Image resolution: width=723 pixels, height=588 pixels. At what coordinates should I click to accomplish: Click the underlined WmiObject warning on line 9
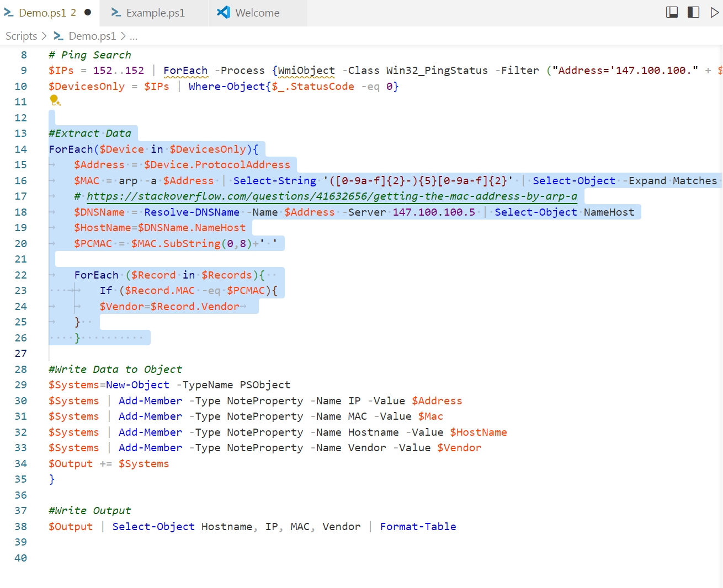click(305, 71)
